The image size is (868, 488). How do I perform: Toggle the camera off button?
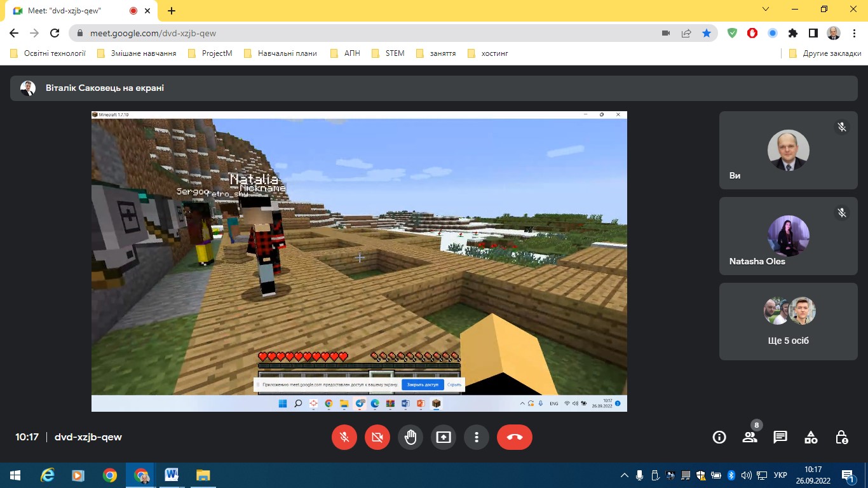click(377, 437)
